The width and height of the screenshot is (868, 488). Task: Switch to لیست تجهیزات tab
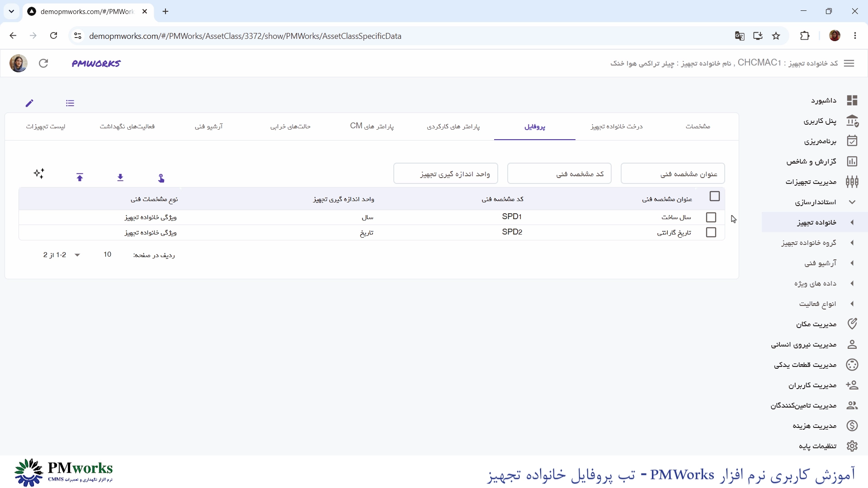[46, 127]
